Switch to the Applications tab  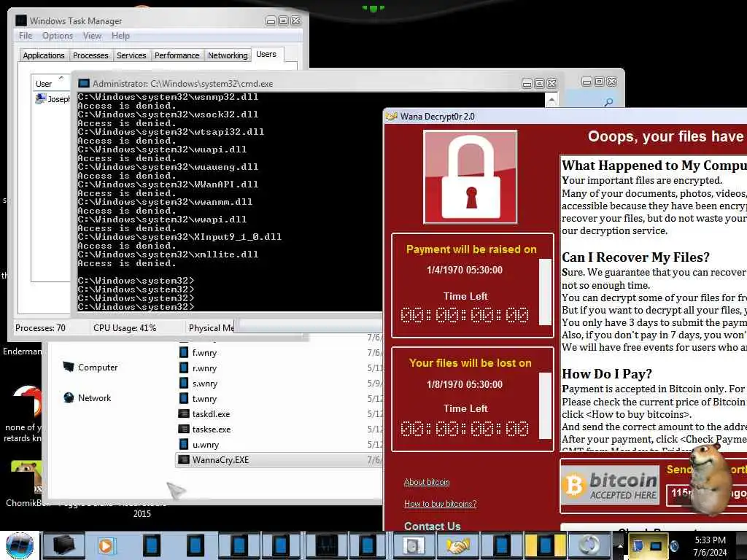[44, 55]
